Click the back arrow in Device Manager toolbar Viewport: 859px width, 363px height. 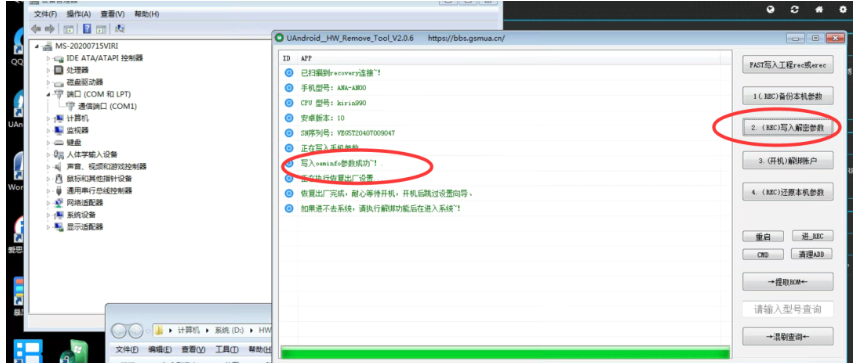[x=36, y=28]
